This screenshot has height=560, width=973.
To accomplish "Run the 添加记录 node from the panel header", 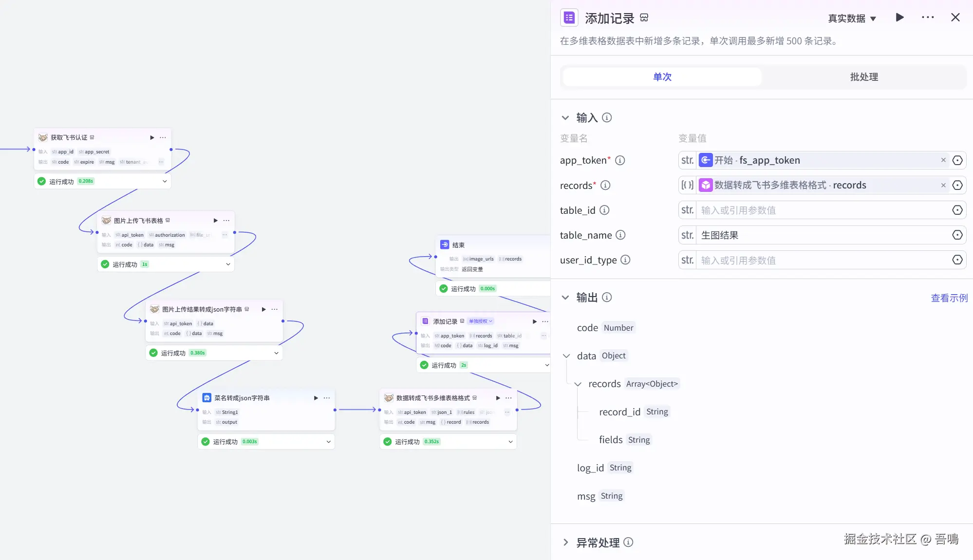I will tap(899, 18).
